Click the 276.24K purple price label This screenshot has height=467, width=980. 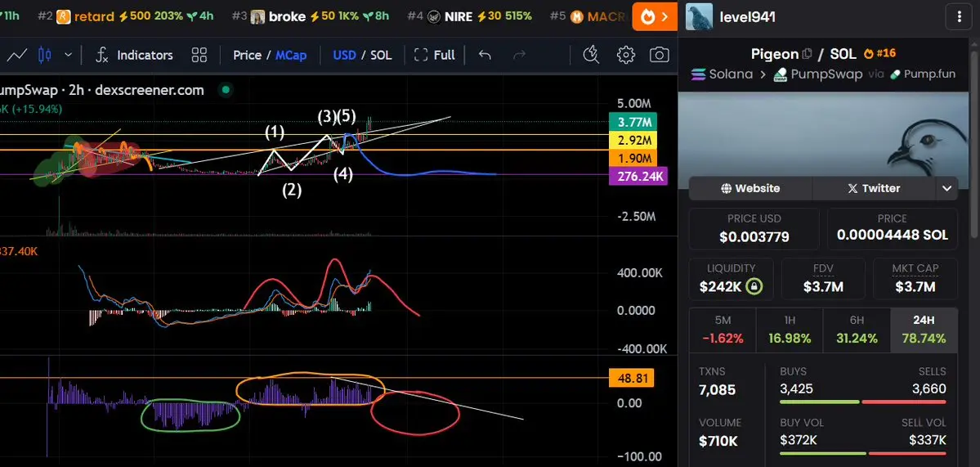[x=638, y=177]
